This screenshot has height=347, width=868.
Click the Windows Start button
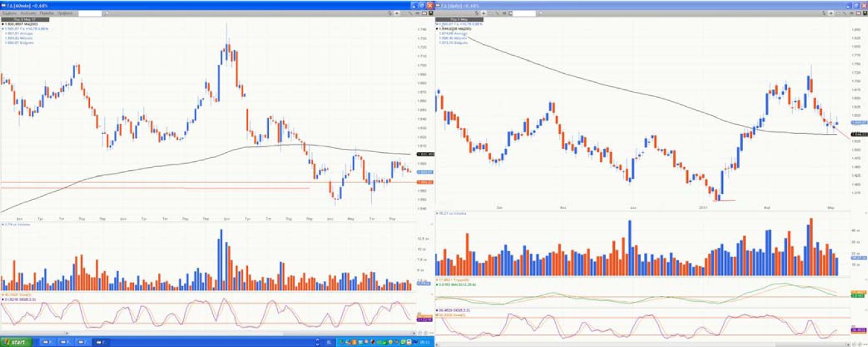pos(15,341)
